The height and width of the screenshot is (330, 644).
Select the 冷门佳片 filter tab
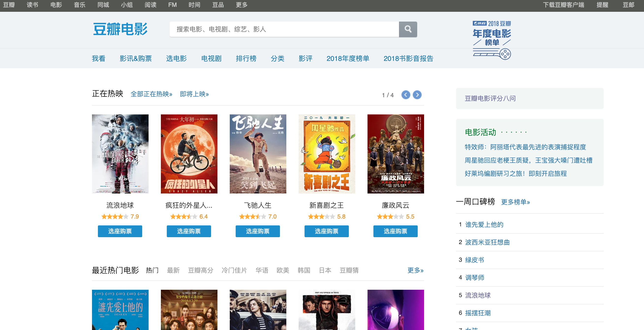coord(234,270)
